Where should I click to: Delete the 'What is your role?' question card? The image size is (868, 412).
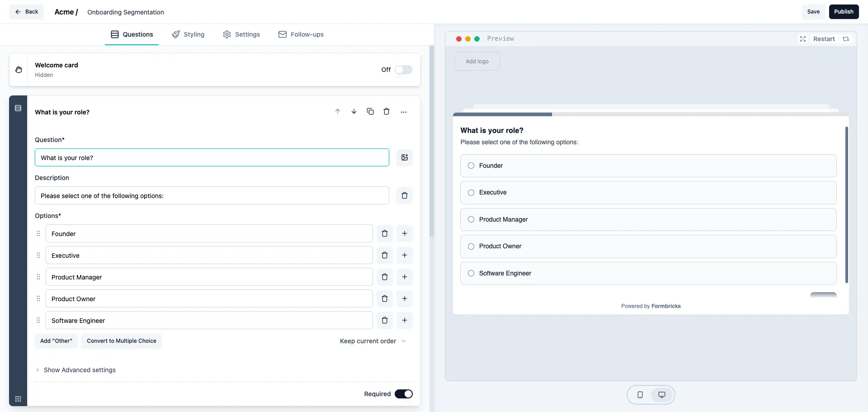tap(387, 112)
